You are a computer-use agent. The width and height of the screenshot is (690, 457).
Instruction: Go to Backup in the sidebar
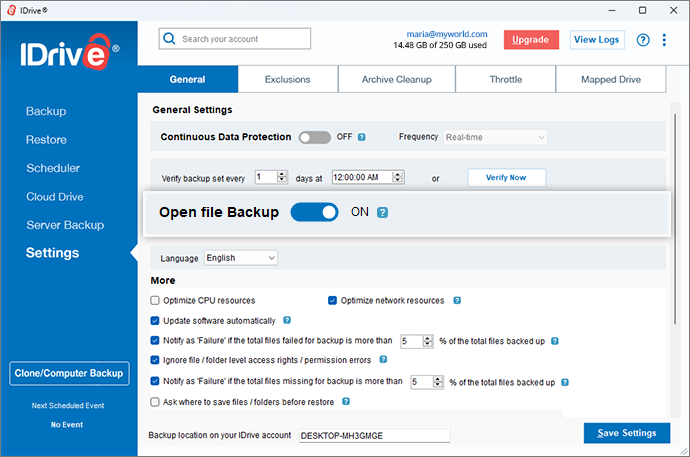click(46, 111)
